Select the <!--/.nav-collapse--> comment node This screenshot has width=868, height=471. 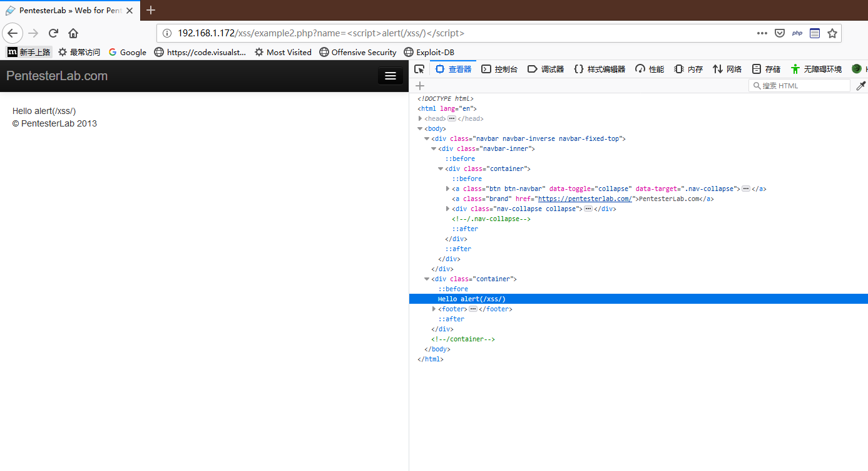[x=491, y=219]
